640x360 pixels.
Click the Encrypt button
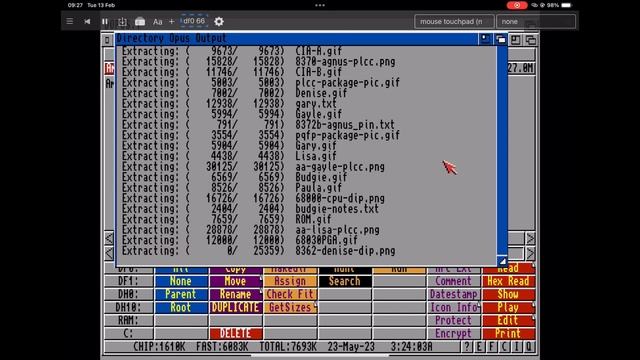453,333
